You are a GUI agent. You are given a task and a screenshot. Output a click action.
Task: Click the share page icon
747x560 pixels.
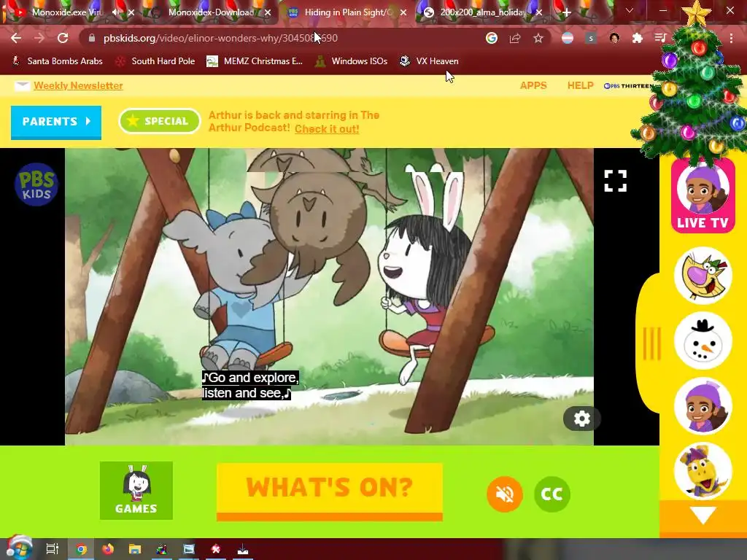click(x=514, y=38)
